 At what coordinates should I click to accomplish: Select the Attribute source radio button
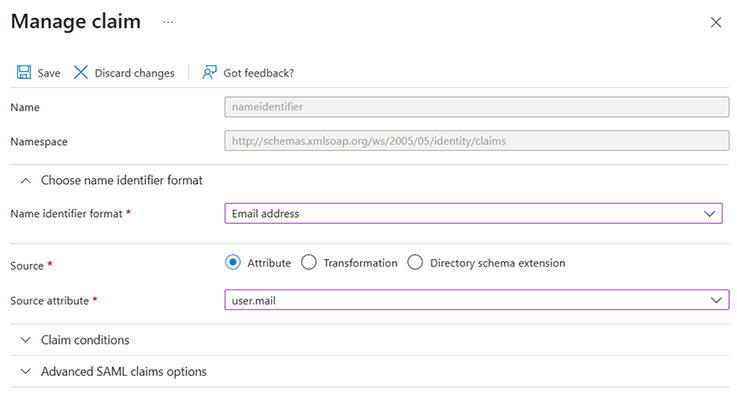pyautogui.click(x=233, y=262)
